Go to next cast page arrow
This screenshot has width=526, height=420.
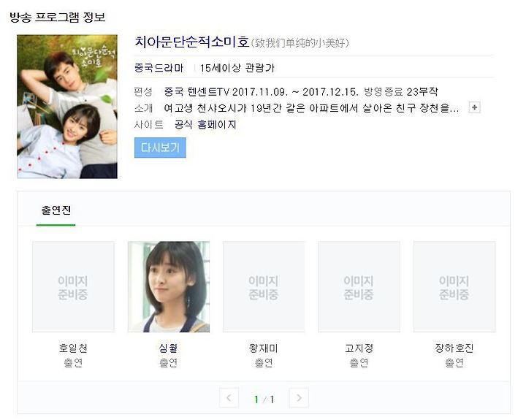299,398
